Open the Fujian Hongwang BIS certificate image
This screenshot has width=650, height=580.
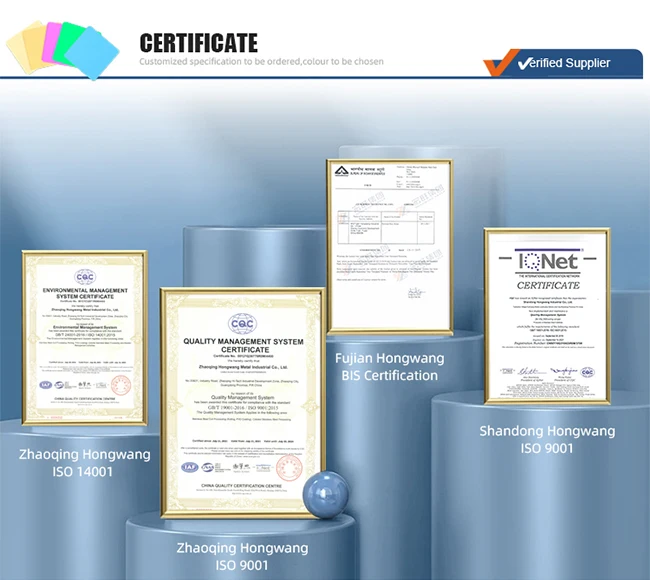[389, 247]
